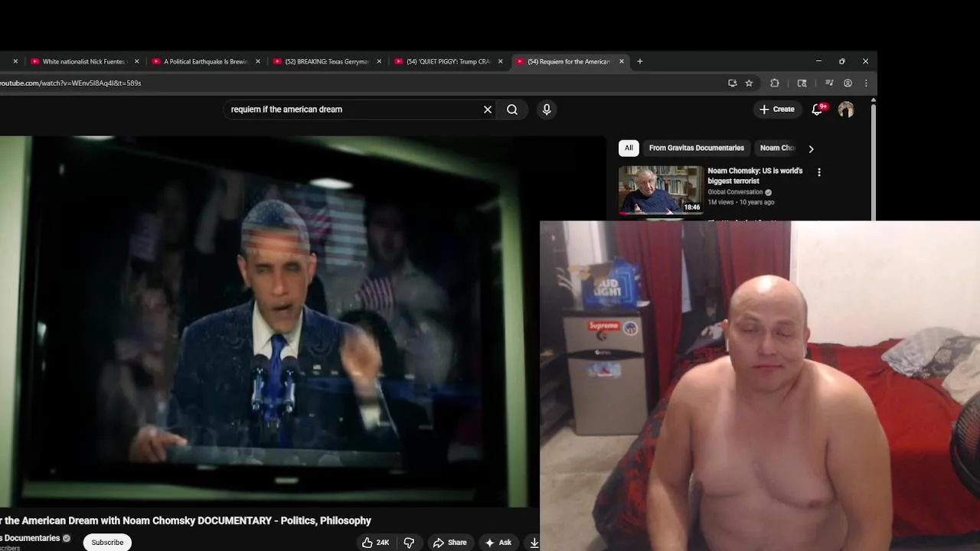Screen dimensions: 980x551
Task: Click the Download arrow icon beside Ask
Action: [534, 543]
